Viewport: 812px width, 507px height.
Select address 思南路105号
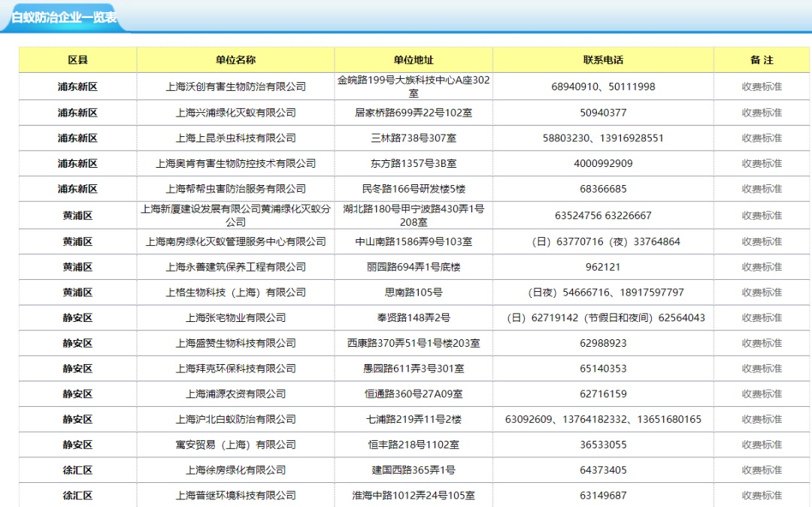[414, 292]
